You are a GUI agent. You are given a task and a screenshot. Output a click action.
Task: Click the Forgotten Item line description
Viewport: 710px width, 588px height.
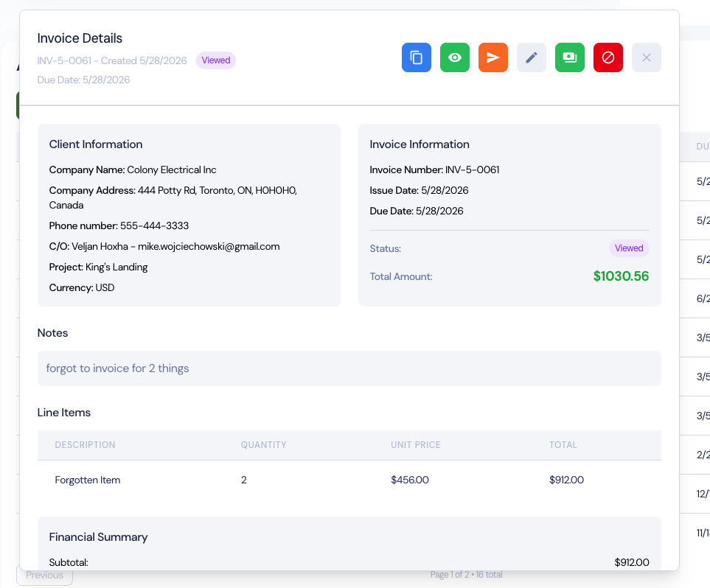coord(88,480)
